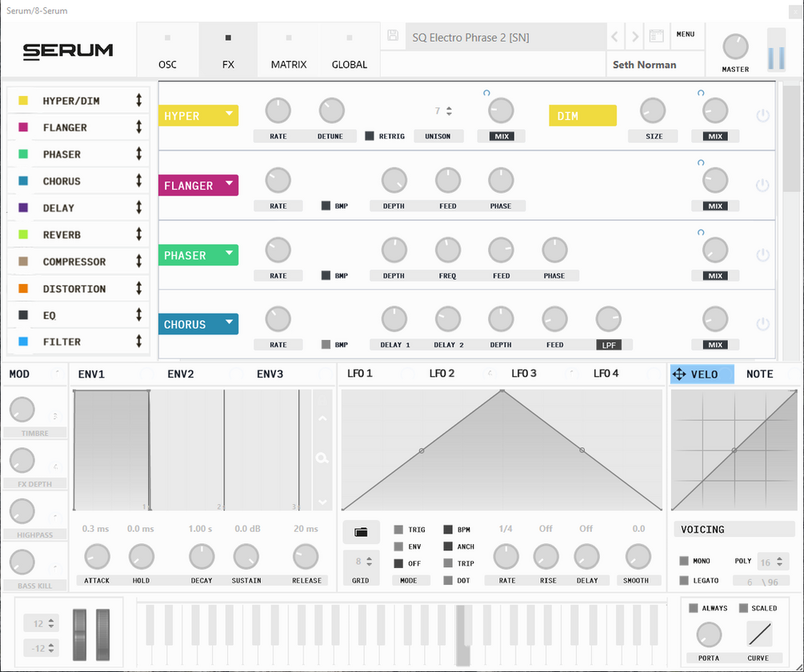Toggle the Chorus BMP checkbox
This screenshot has width=804, height=672.
click(326, 345)
